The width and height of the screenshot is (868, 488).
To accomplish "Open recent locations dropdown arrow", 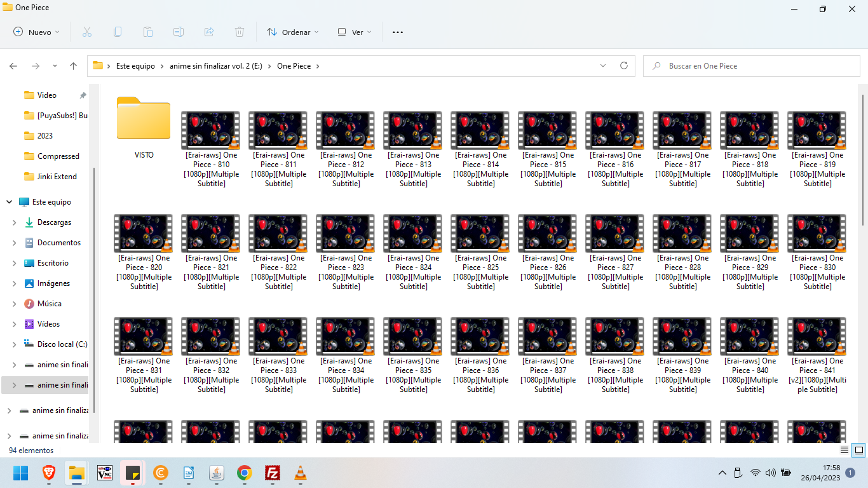I will (55, 66).
